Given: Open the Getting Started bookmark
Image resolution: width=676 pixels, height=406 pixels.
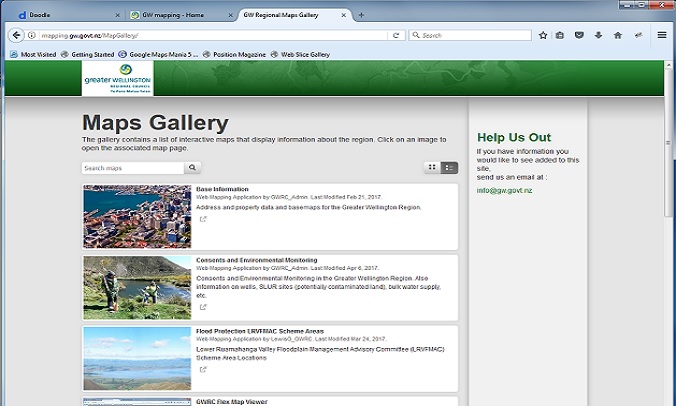Looking at the screenshot, I should click(88, 54).
